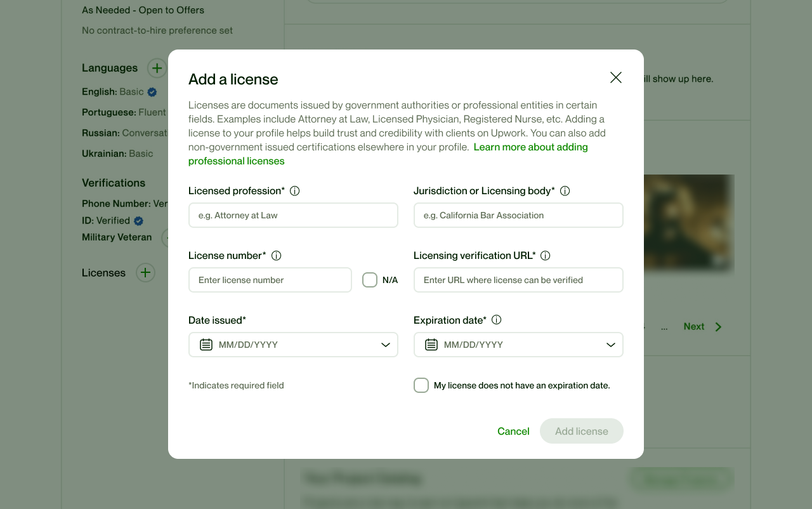Screen dimensions: 812x509
Task: Tick the no expiration date checkbox
Action: [x=421, y=385]
